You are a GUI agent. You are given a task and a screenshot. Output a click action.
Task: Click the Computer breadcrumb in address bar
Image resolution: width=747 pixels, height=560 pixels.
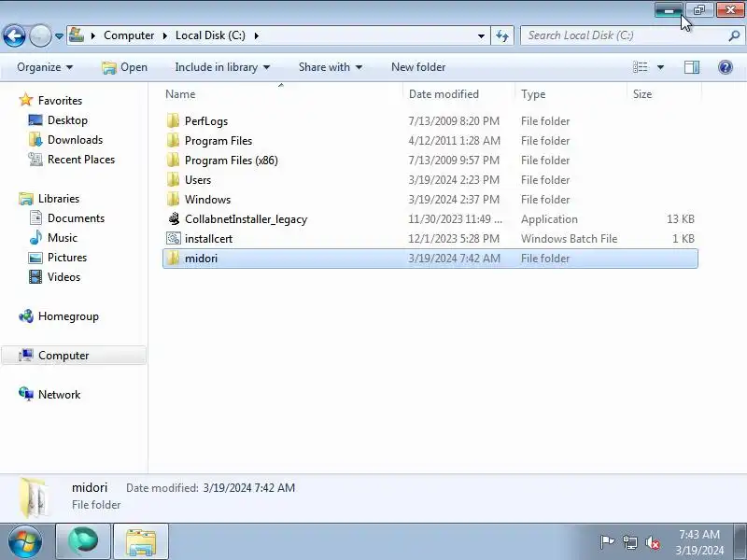pyautogui.click(x=129, y=35)
